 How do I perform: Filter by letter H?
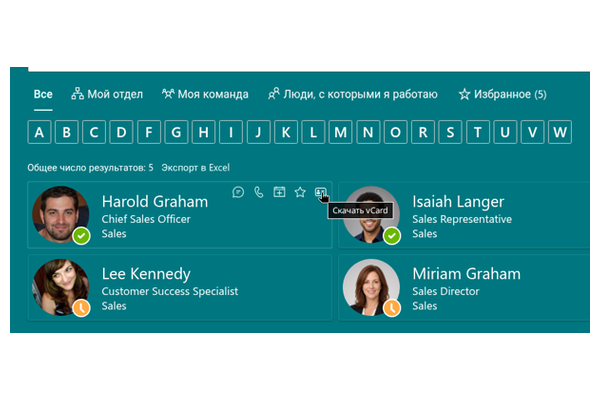click(204, 132)
